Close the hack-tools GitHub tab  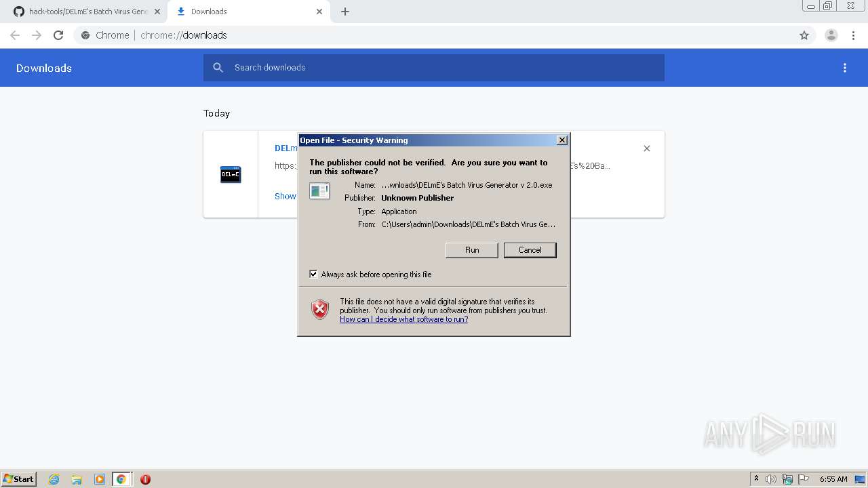pyautogui.click(x=157, y=12)
